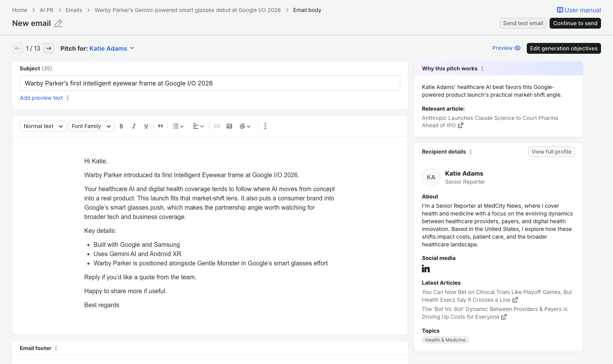Click the KA avatar
The image size is (613, 364).
(x=431, y=177)
